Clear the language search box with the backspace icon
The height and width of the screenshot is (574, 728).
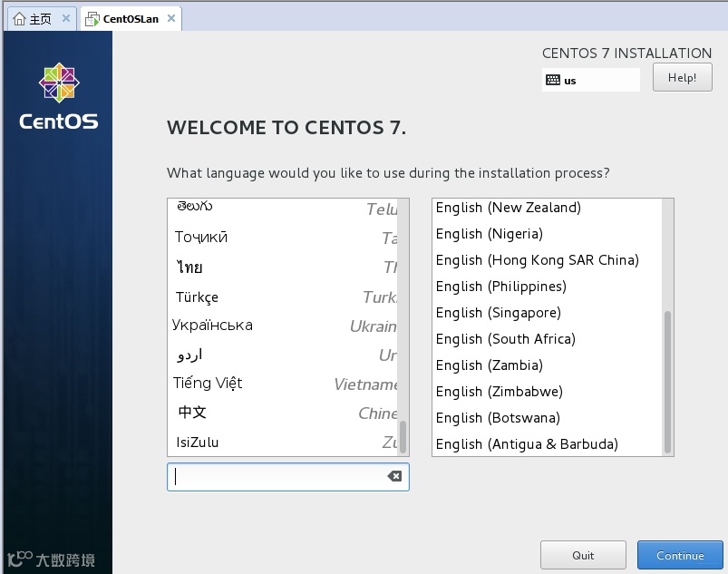tap(394, 476)
